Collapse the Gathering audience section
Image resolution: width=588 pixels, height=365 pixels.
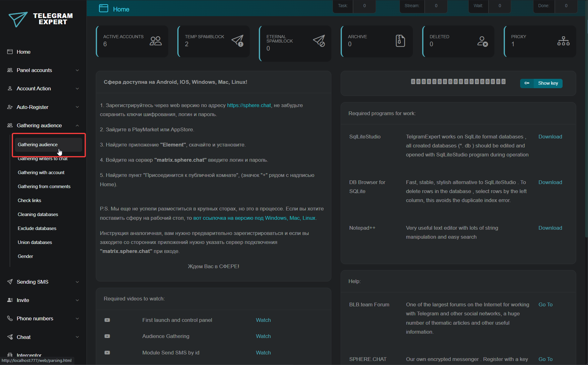(x=43, y=125)
